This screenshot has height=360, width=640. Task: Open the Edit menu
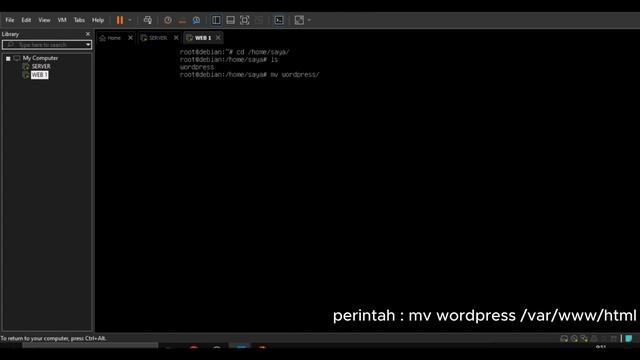click(x=26, y=20)
